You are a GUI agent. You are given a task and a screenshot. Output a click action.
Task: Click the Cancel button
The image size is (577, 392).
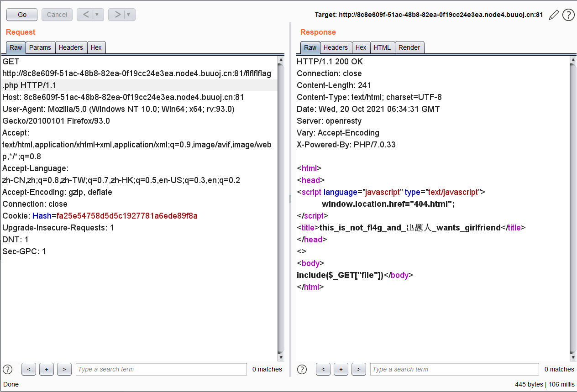[57, 15]
